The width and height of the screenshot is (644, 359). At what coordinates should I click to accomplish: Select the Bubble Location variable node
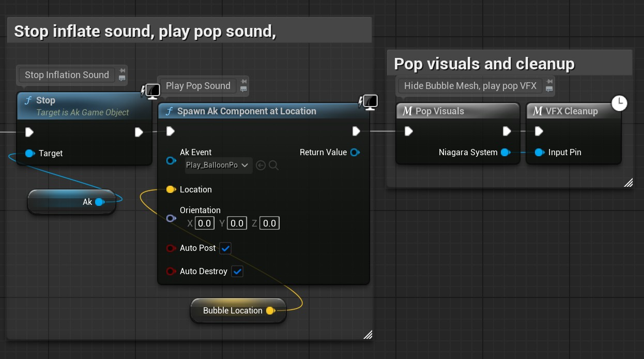(233, 310)
